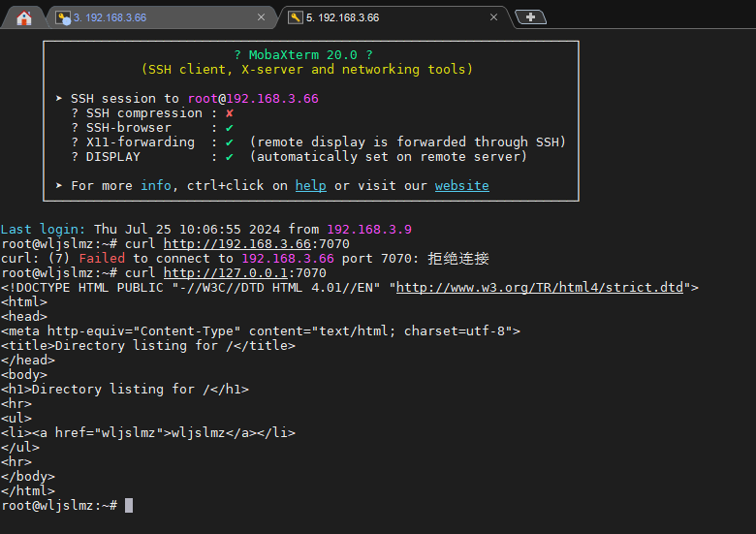Click the green check beside DISPLAY
This screenshot has width=756, height=534.
230,157
